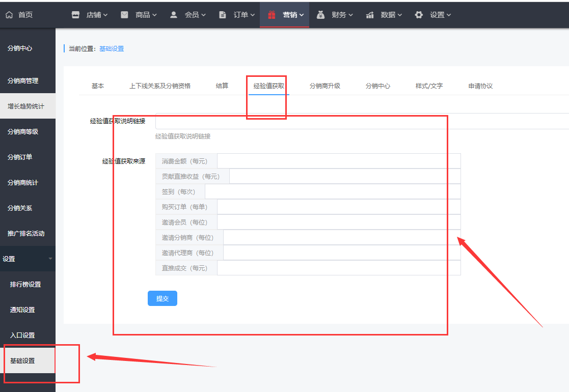Click the gray 经验值获取说明链接 hint text
This screenshot has height=392, width=569.
coord(183,136)
